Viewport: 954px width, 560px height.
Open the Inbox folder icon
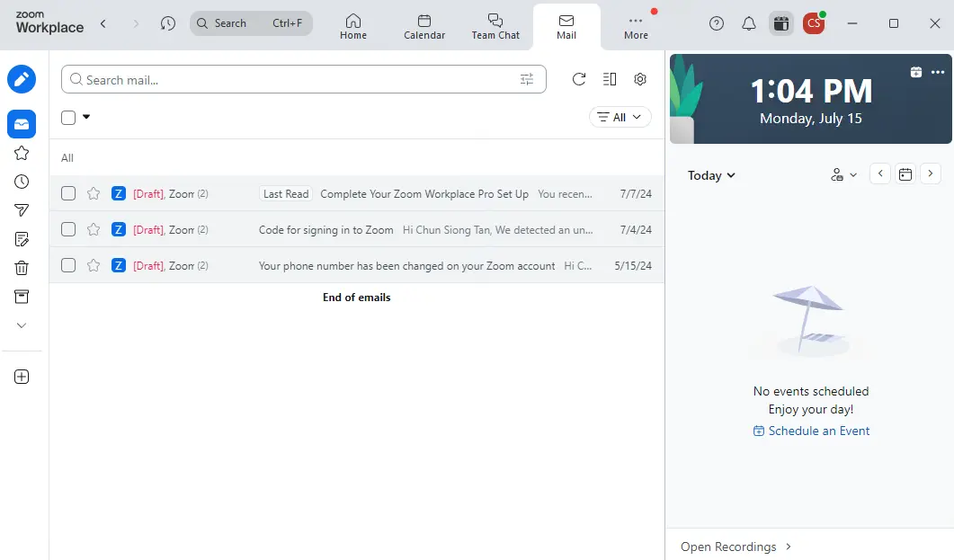coord(22,124)
